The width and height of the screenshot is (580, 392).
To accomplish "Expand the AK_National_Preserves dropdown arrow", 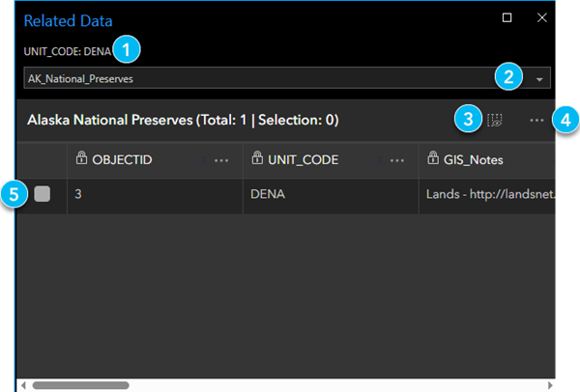I will 538,78.
